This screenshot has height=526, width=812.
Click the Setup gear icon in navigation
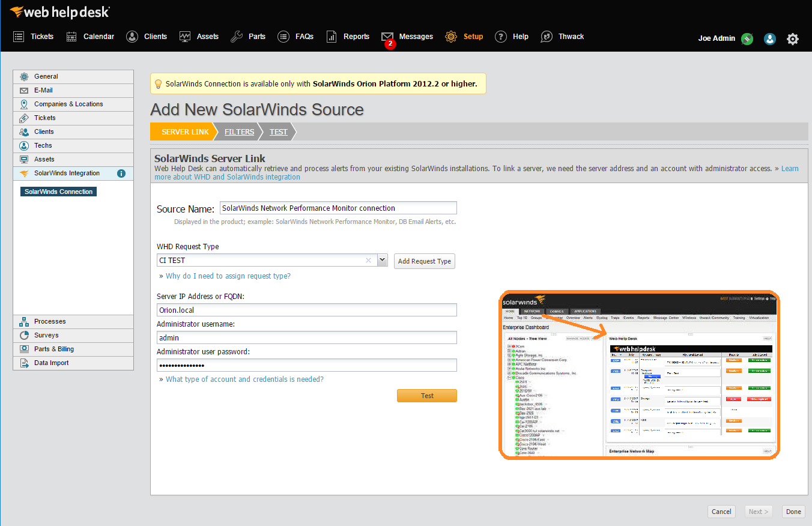pyautogui.click(x=451, y=37)
